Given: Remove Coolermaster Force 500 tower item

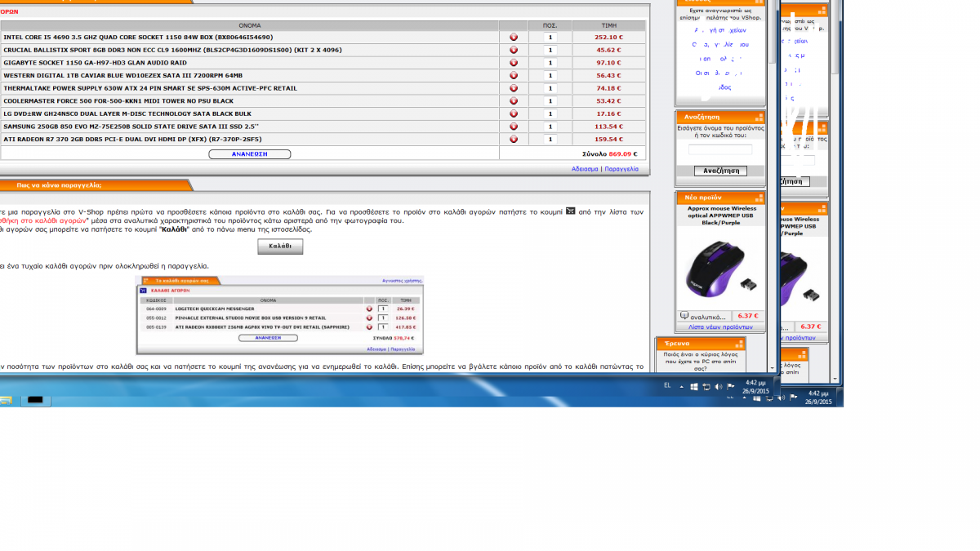Looking at the screenshot, I should click(514, 100).
